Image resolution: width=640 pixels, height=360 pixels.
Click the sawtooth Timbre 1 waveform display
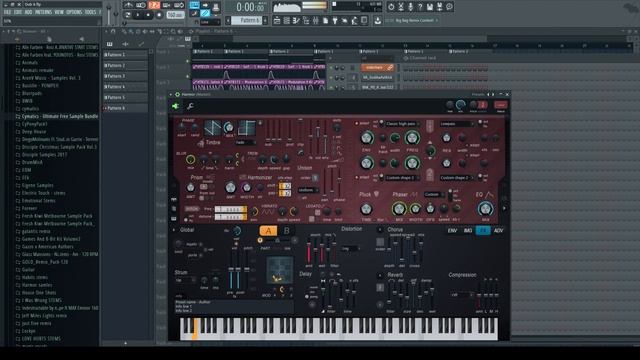(x=213, y=128)
